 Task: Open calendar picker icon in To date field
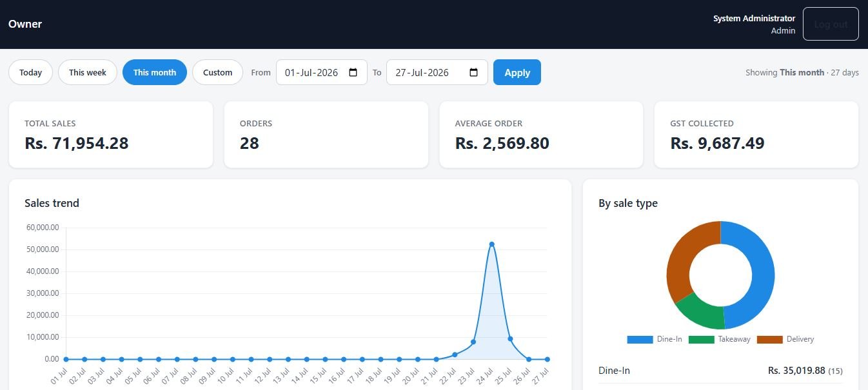click(x=473, y=72)
